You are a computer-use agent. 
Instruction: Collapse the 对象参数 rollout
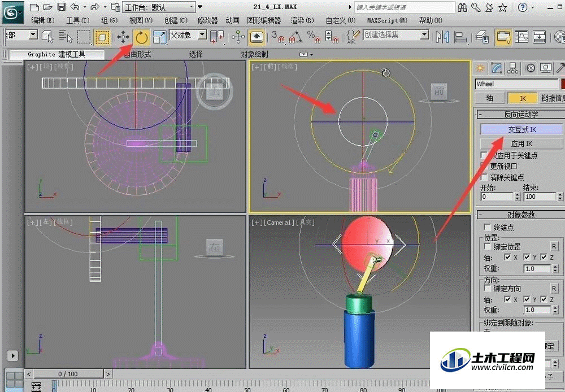point(481,215)
